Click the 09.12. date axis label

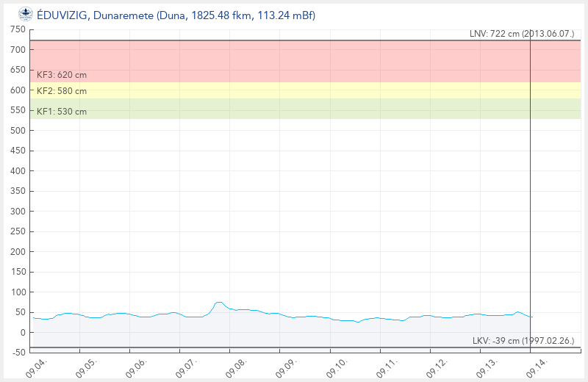pos(437,368)
